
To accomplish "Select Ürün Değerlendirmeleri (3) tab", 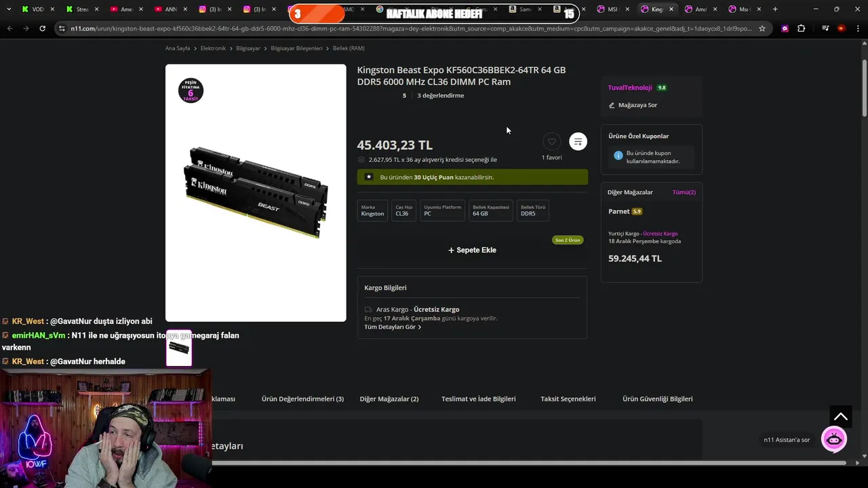I will point(302,399).
